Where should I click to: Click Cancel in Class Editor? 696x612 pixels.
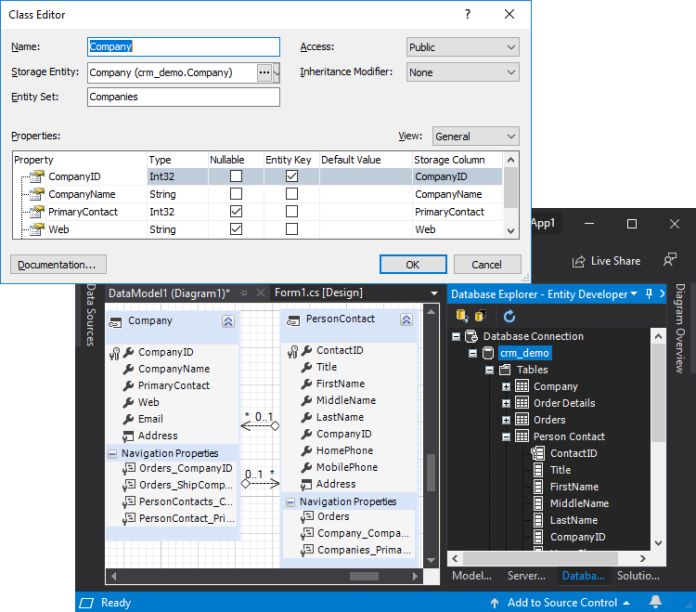pyautogui.click(x=487, y=265)
